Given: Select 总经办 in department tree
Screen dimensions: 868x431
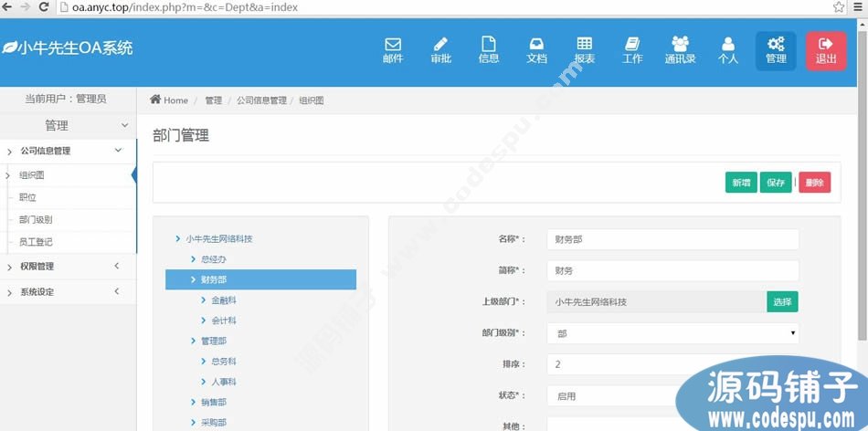Looking at the screenshot, I should 214,259.
